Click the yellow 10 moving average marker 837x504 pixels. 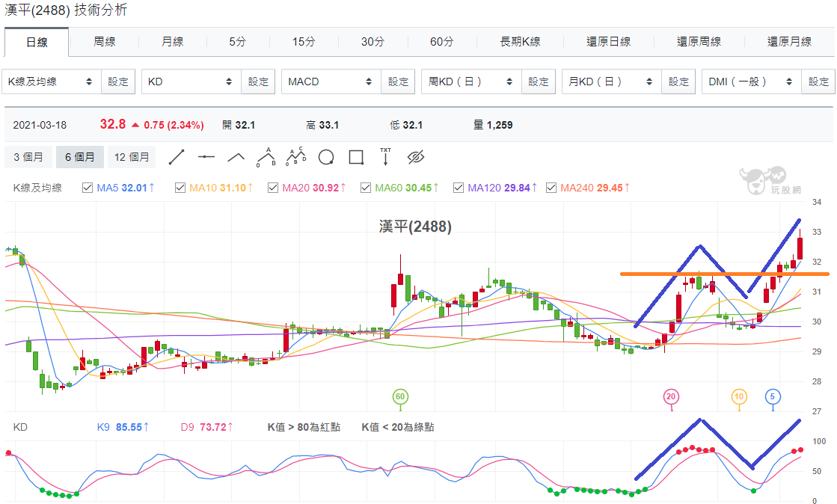click(x=739, y=396)
